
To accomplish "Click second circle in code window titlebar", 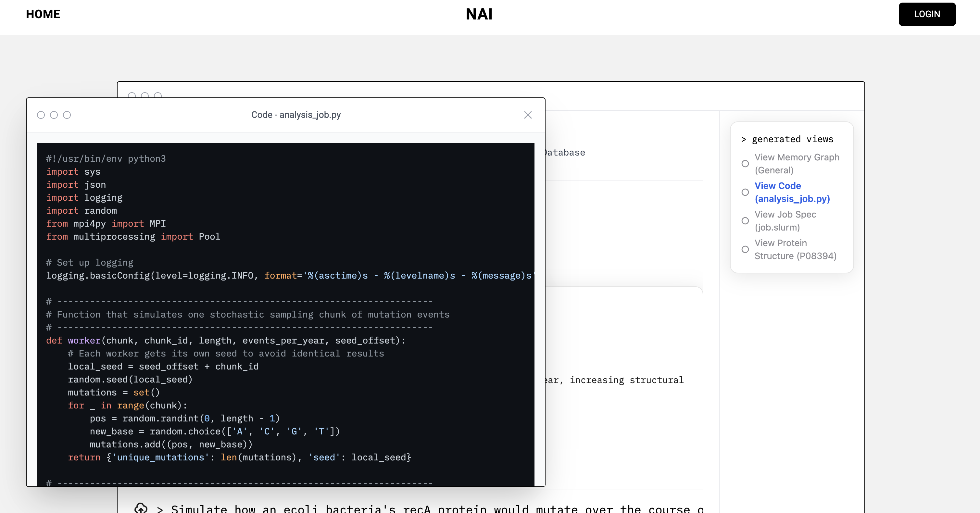I will 54,115.
